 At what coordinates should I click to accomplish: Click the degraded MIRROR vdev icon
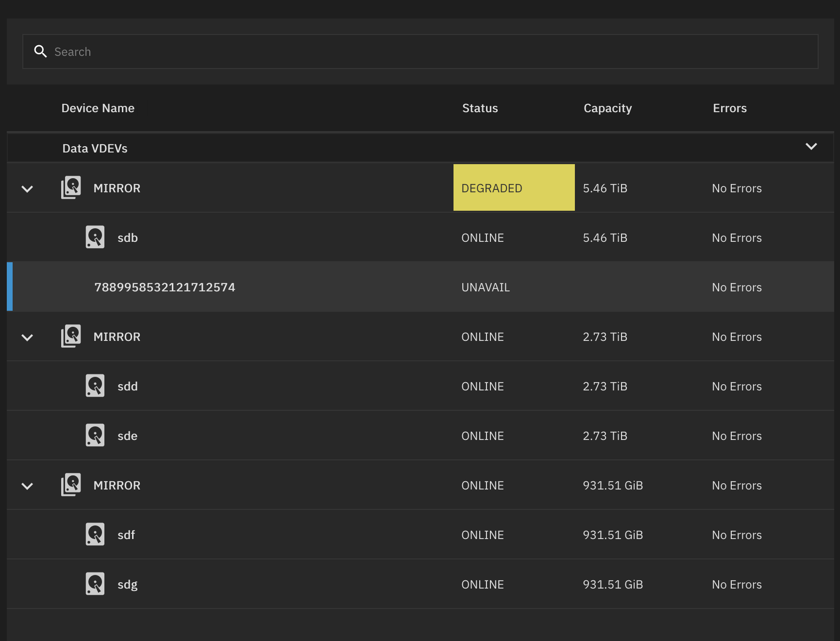point(71,187)
